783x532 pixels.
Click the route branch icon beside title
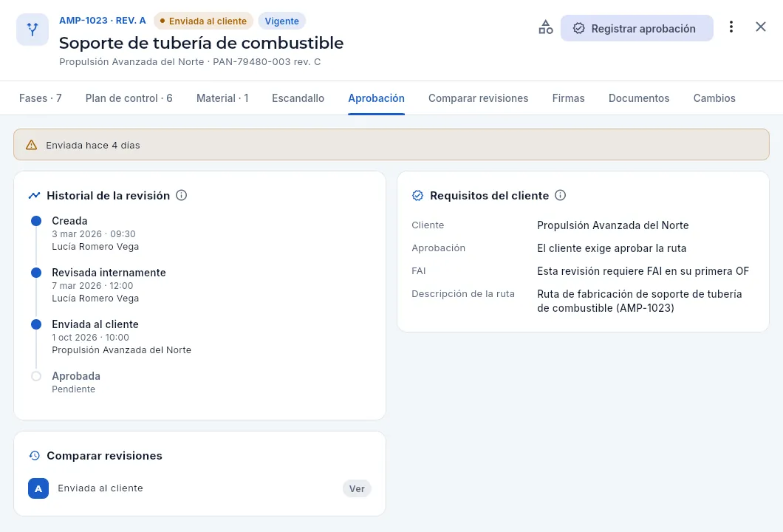click(33, 30)
